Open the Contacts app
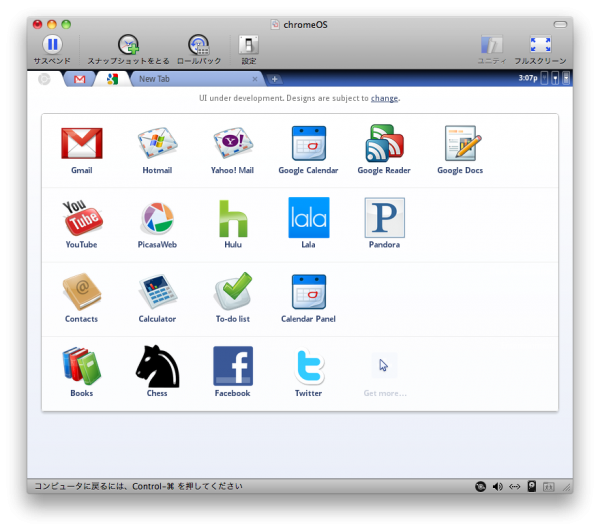Viewport: 600px width, 531px height. tap(82, 291)
